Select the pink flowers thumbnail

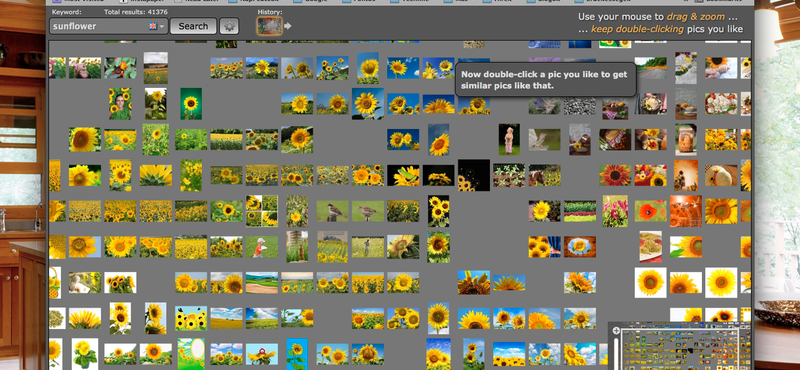615,211
